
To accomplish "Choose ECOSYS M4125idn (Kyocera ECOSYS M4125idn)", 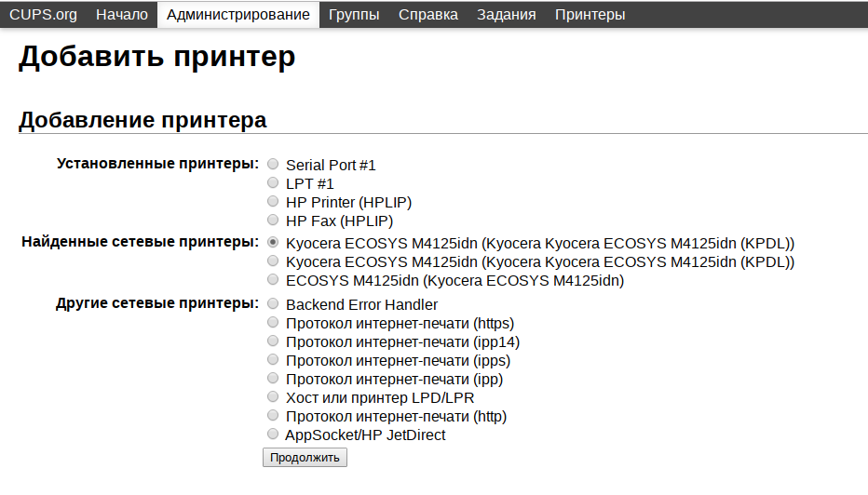I will (273, 279).
